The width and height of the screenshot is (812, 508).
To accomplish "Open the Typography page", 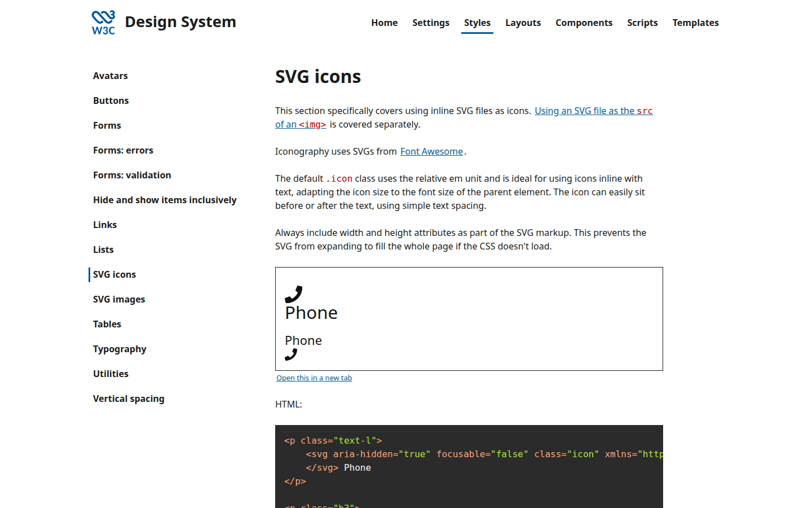I will pyautogui.click(x=120, y=349).
